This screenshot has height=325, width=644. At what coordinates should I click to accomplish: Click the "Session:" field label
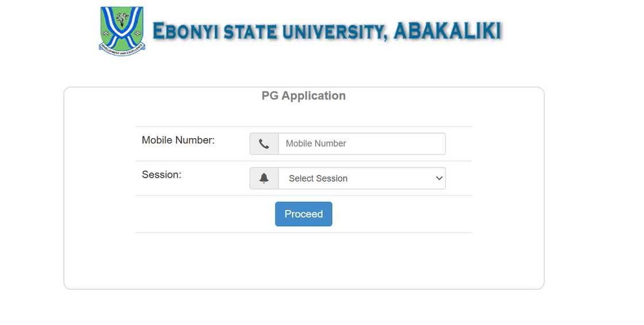point(162,174)
